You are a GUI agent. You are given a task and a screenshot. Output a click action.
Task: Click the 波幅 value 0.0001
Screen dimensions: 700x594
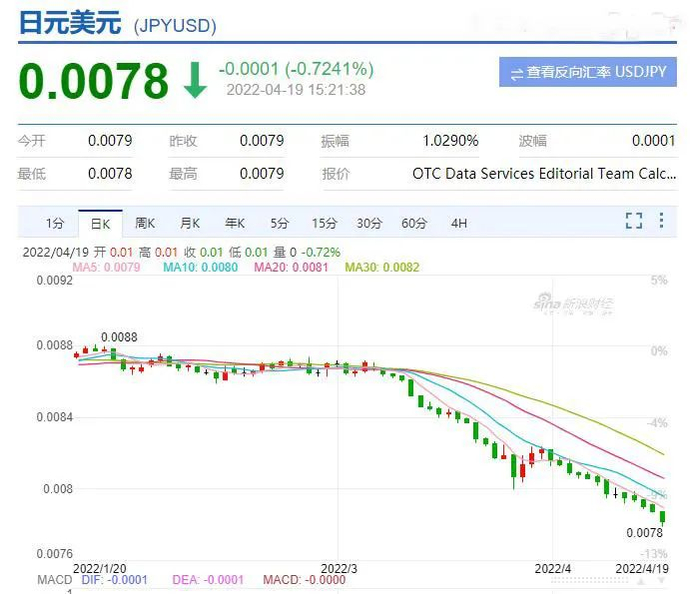click(x=654, y=141)
